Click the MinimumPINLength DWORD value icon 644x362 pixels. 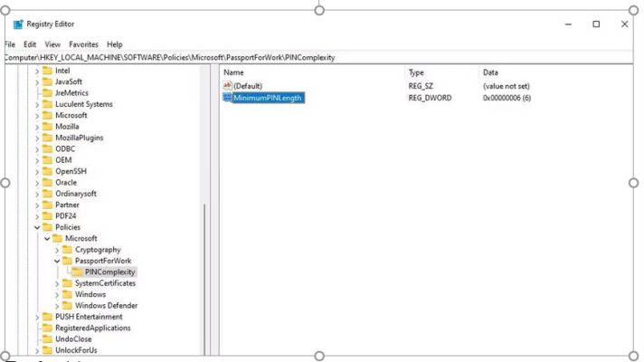pos(227,98)
